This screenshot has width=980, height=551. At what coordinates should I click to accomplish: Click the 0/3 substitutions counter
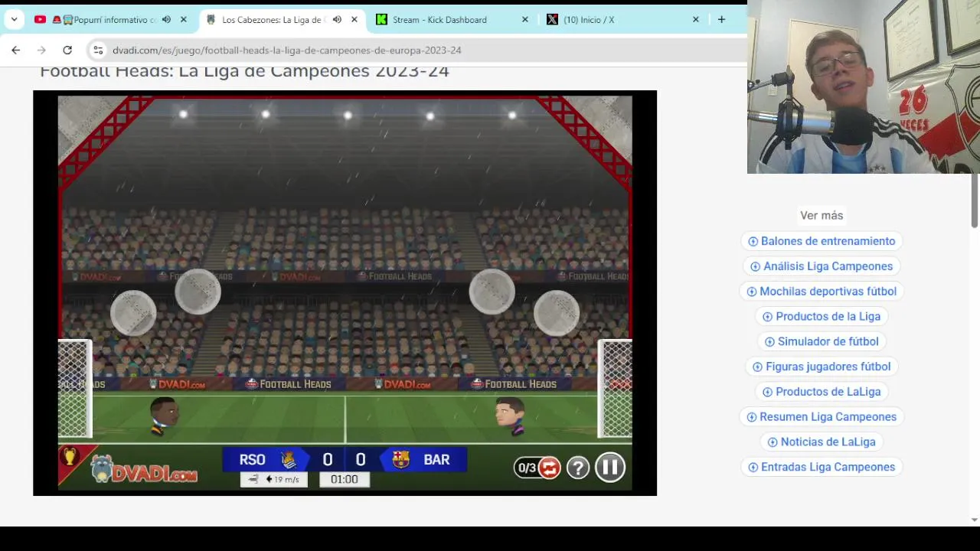coord(527,468)
